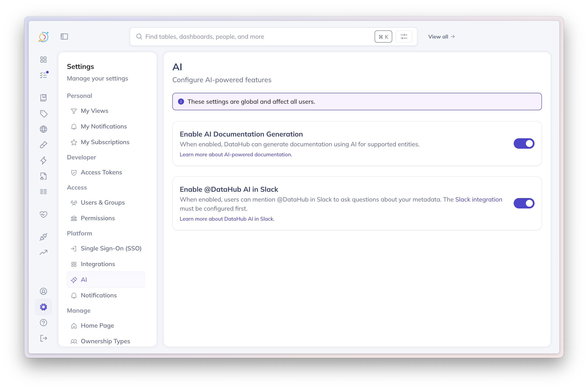588x390 pixels.
Task: Open Integrations in settings menu
Action: click(98, 264)
